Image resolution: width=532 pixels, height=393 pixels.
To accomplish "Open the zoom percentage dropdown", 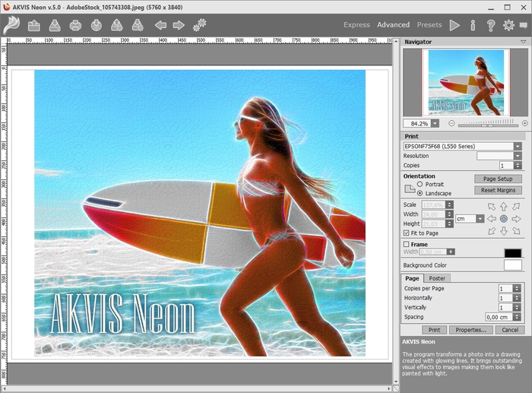I will (x=435, y=124).
